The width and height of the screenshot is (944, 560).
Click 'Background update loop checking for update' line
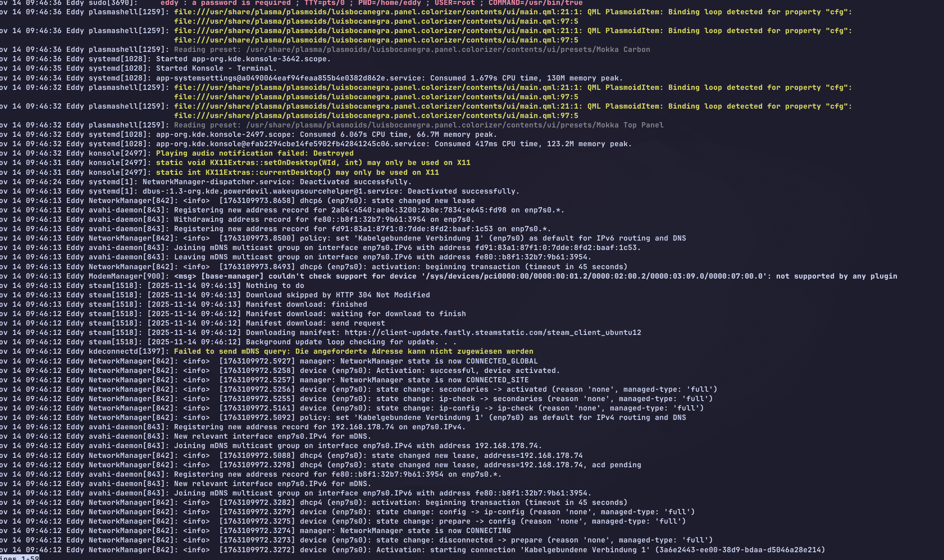click(351, 342)
